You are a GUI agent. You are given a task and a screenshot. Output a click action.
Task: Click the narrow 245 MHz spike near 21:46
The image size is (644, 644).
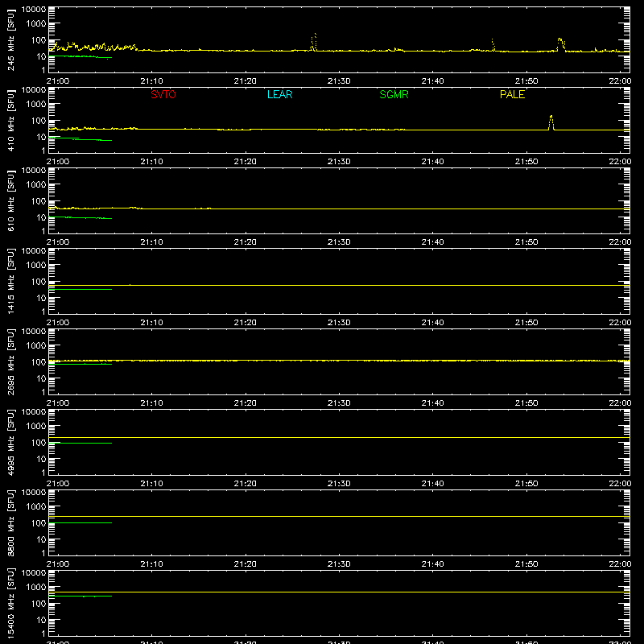click(493, 45)
